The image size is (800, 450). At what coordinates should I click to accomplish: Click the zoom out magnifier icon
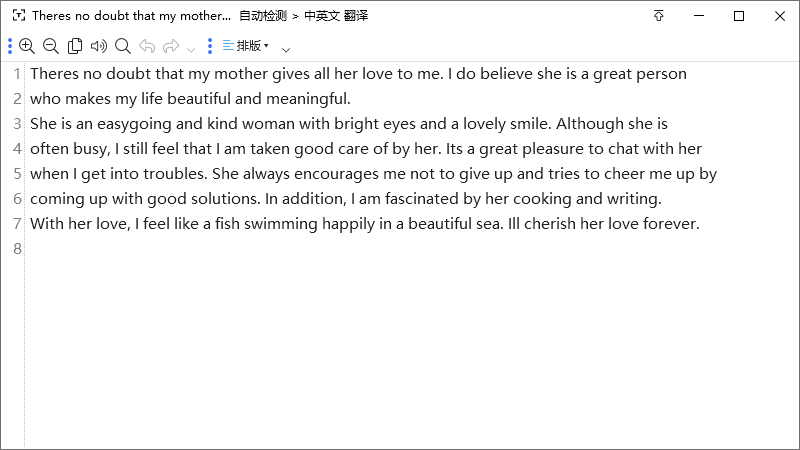click(51, 46)
